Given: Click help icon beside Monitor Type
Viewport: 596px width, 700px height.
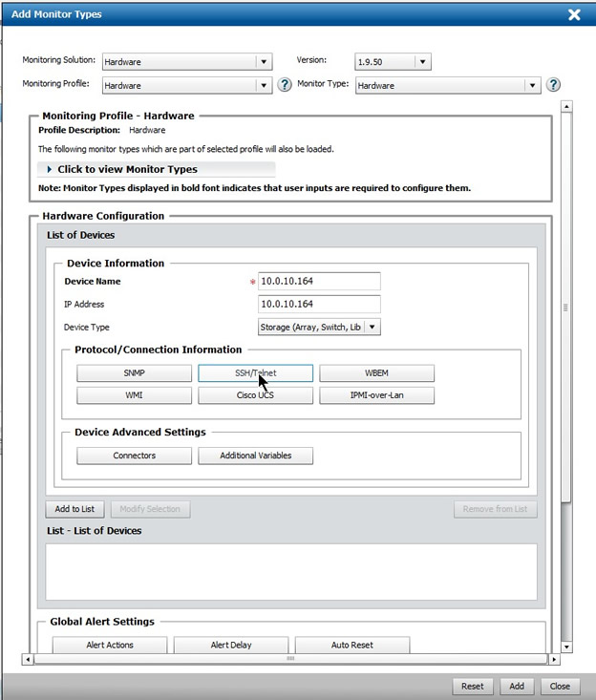Looking at the screenshot, I should tap(553, 85).
